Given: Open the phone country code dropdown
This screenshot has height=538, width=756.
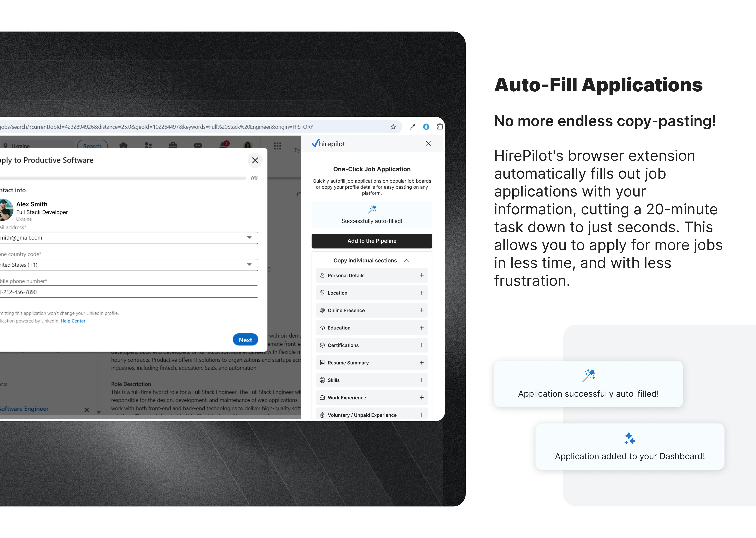Looking at the screenshot, I should (x=129, y=265).
